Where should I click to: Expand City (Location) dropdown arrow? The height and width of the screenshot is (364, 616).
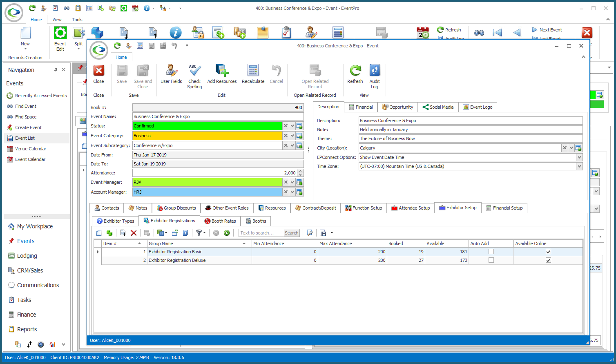pyautogui.click(x=571, y=148)
